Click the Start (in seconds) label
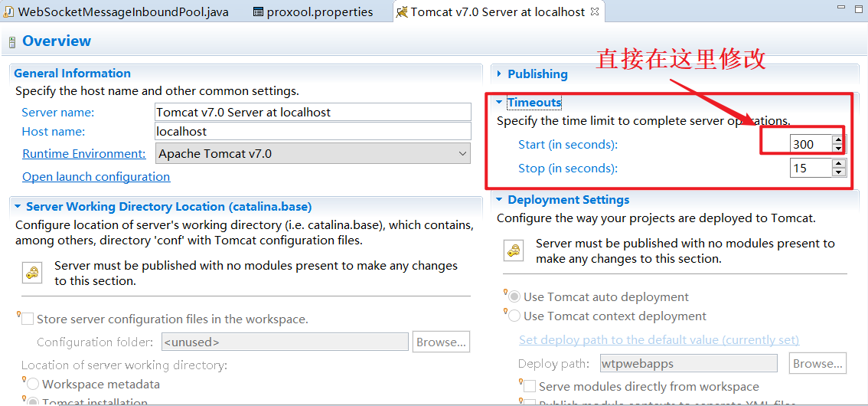Image resolution: width=868 pixels, height=406 pixels. pos(567,145)
